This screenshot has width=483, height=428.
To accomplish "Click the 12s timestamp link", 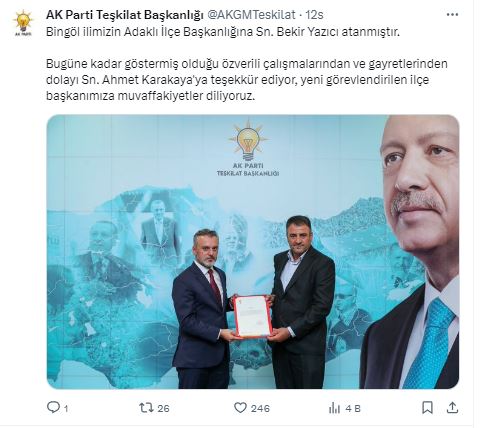I will coord(314,15).
